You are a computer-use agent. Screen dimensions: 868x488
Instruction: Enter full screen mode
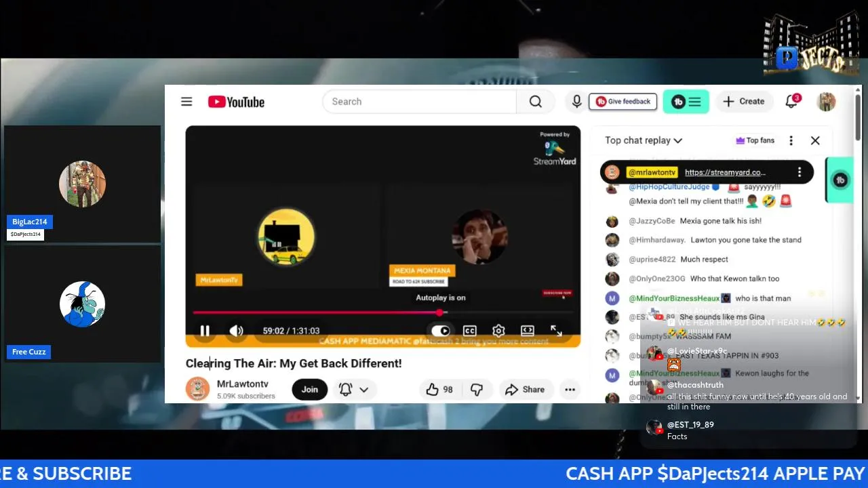click(x=556, y=331)
